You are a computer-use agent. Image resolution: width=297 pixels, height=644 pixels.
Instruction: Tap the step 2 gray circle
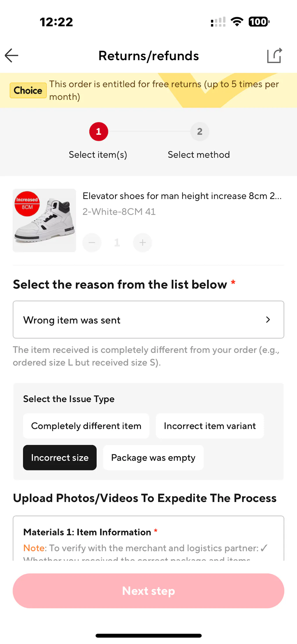coord(200,132)
